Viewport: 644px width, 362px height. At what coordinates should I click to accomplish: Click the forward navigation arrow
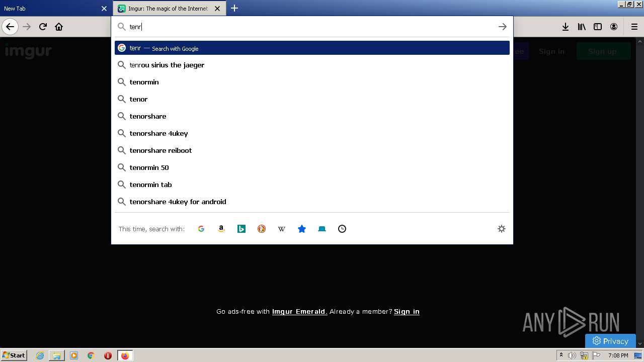click(27, 27)
